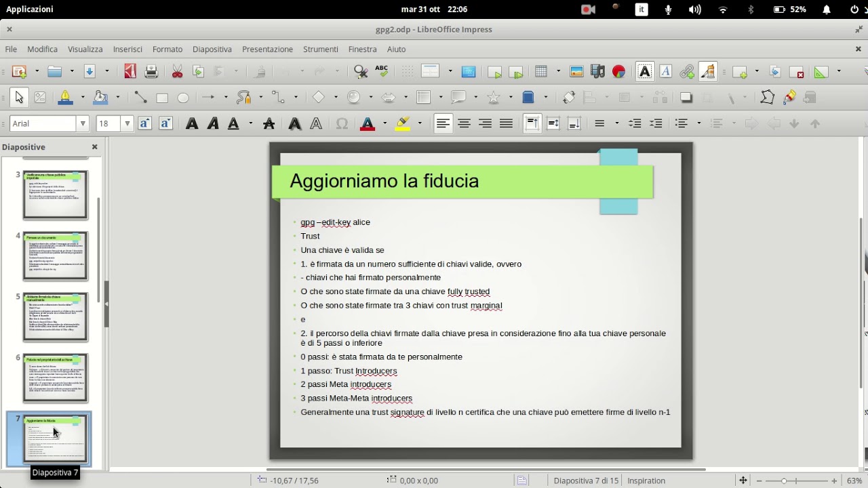This screenshot has height=488, width=868.
Task: Open the font name dropdown
Action: [83, 123]
